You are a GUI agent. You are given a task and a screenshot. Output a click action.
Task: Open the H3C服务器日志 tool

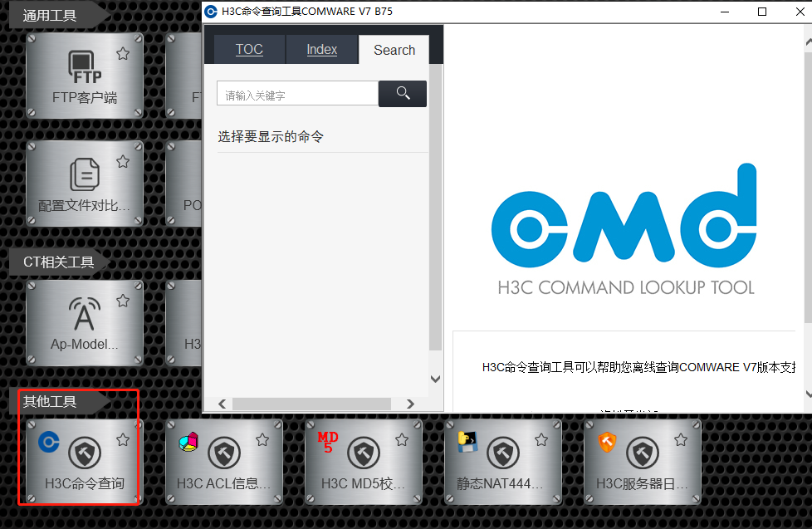(642, 463)
